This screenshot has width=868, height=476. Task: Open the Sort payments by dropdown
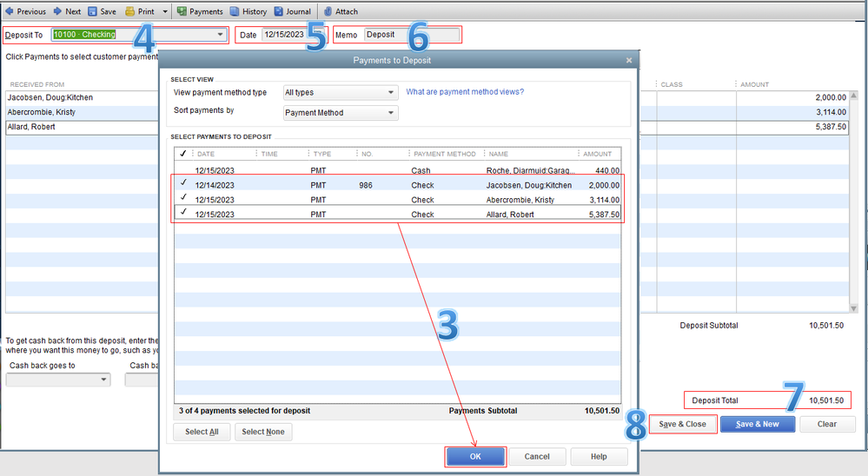coord(391,112)
